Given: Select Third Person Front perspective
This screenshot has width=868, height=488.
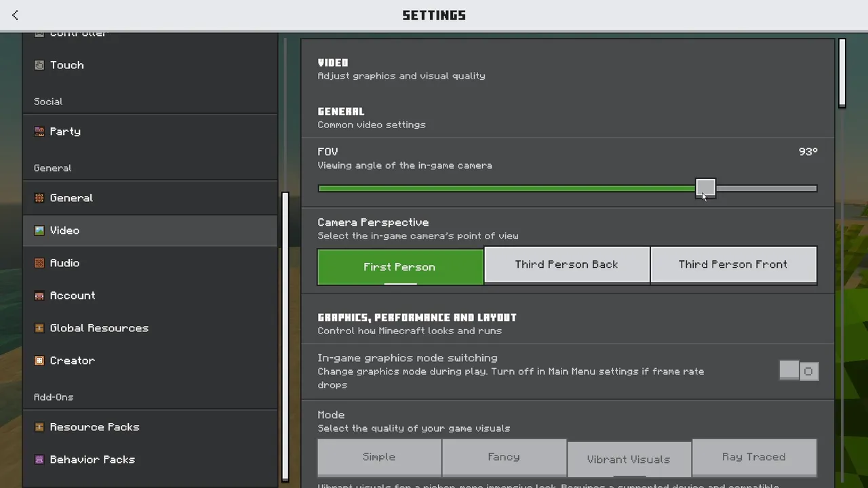Looking at the screenshot, I should point(733,265).
